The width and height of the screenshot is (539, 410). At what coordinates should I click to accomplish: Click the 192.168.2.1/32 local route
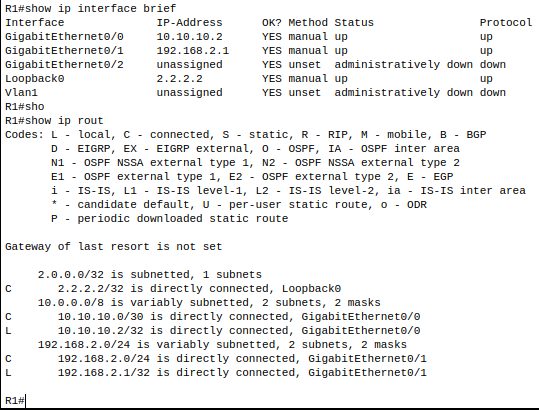(x=216, y=373)
